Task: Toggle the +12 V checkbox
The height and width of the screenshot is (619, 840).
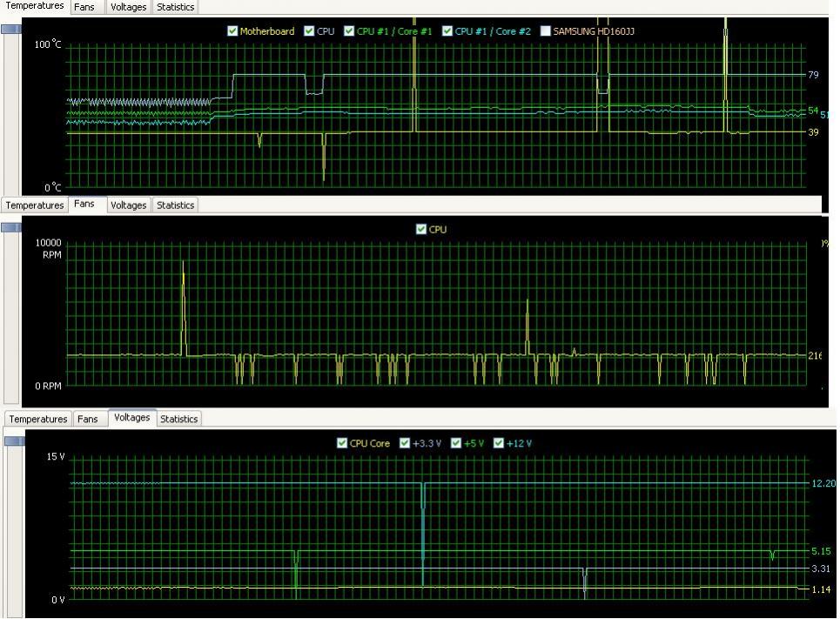Action: coord(499,443)
